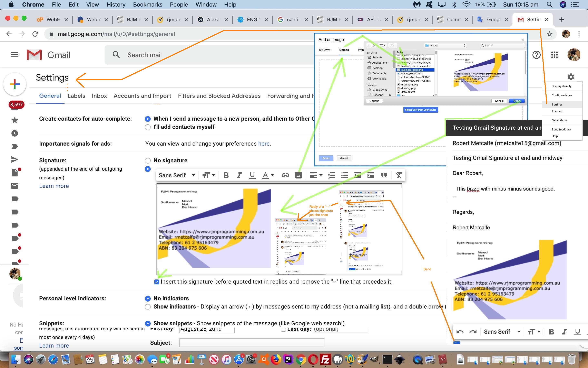Viewport: 588px width, 368px height.
Task: Choose Themes from the settings gear menu
Action: click(557, 111)
